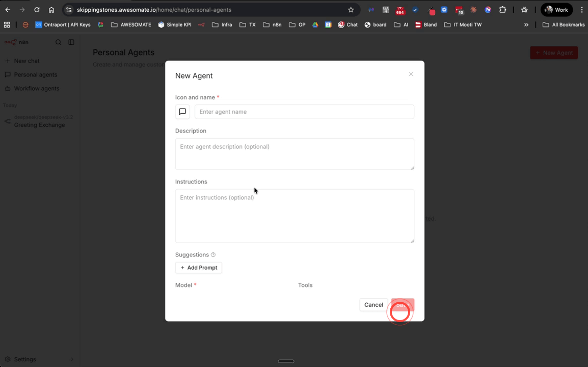The height and width of the screenshot is (367, 588).
Task: Open the Suggestions help tooltip icon
Action: tap(212, 254)
